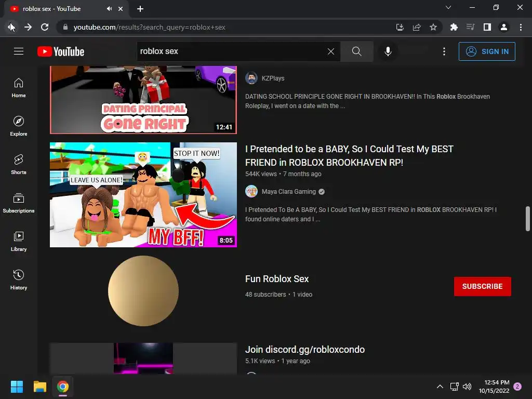Reload the current page
The width and height of the screenshot is (532, 399).
point(45,27)
